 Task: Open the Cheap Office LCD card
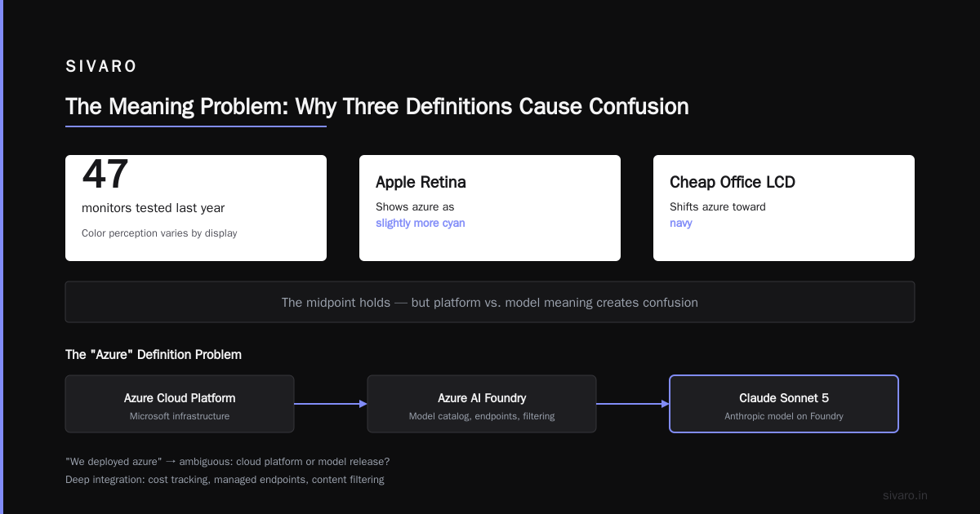[784, 208]
